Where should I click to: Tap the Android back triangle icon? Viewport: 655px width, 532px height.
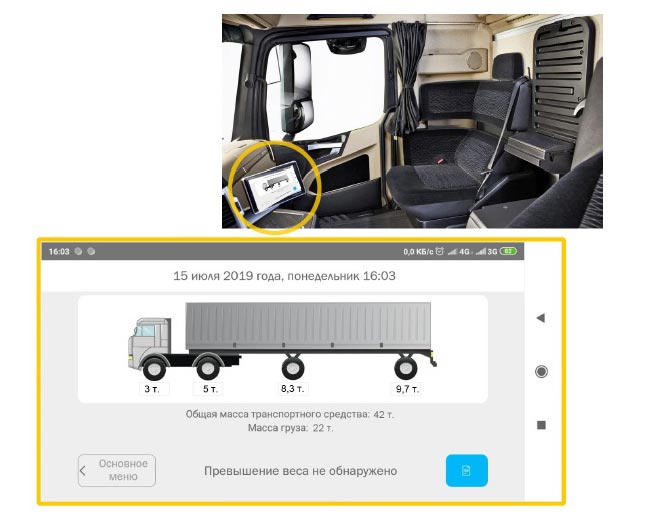pos(541,318)
